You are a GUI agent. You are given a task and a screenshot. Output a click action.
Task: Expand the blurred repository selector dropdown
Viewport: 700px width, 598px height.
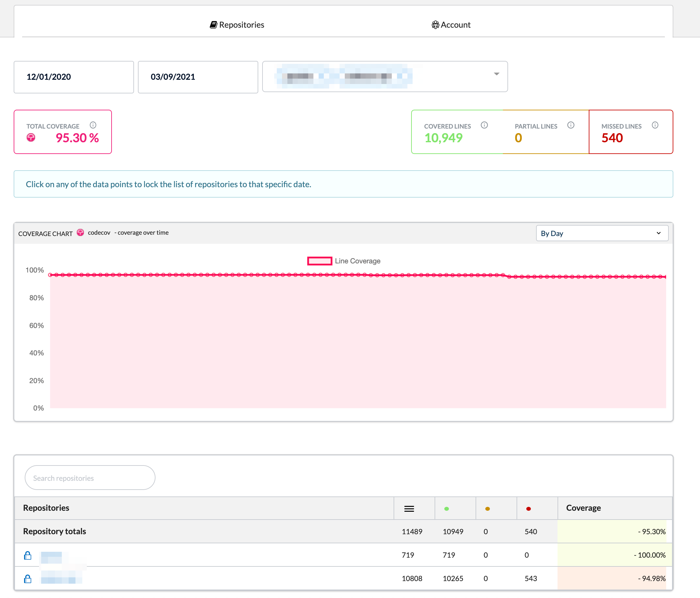(x=385, y=76)
